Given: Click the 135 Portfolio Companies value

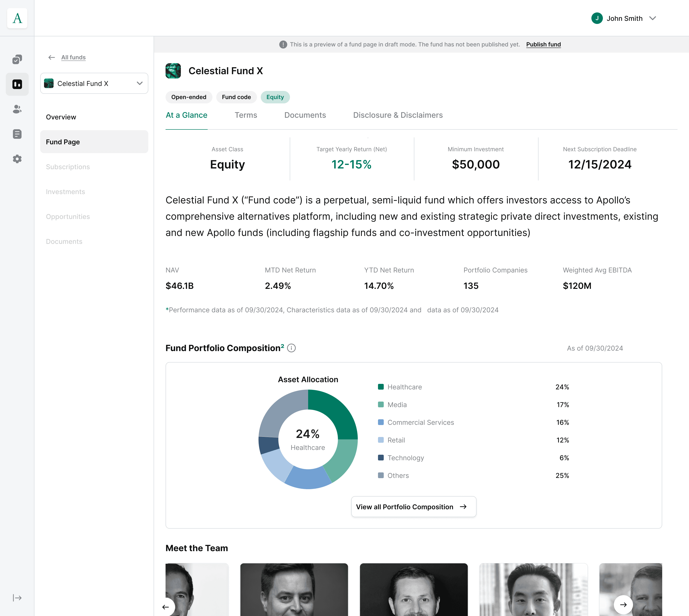Looking at the screenshot, I should click(x=471, y=286).
